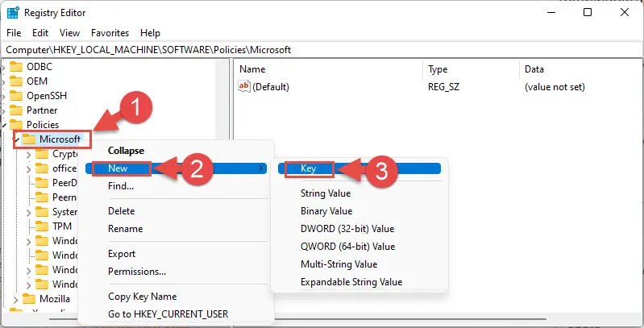Select Expandable String Value

359,282
